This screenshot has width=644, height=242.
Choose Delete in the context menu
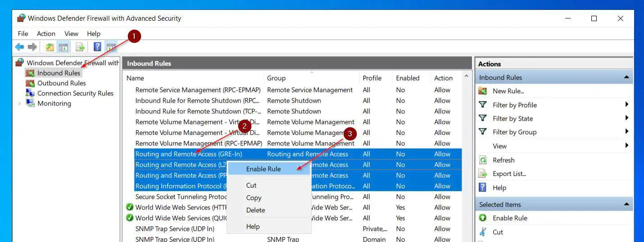(269, 210)
